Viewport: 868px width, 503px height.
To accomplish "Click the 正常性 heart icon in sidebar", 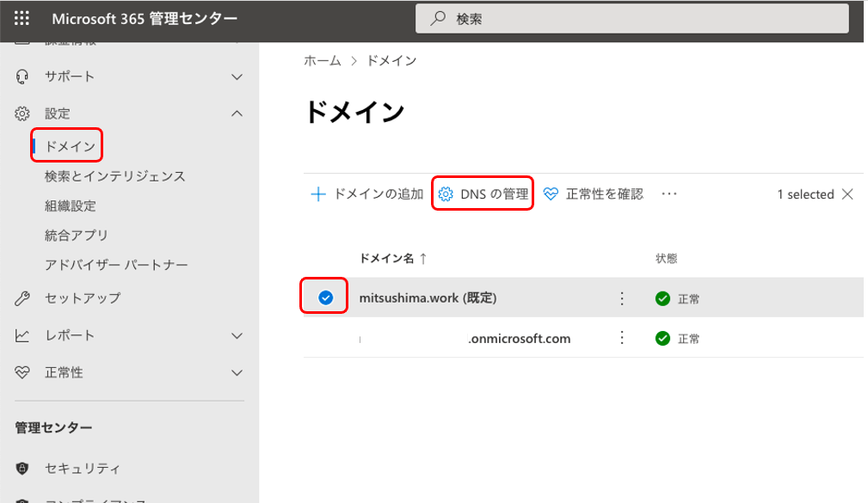I will 22,372.
